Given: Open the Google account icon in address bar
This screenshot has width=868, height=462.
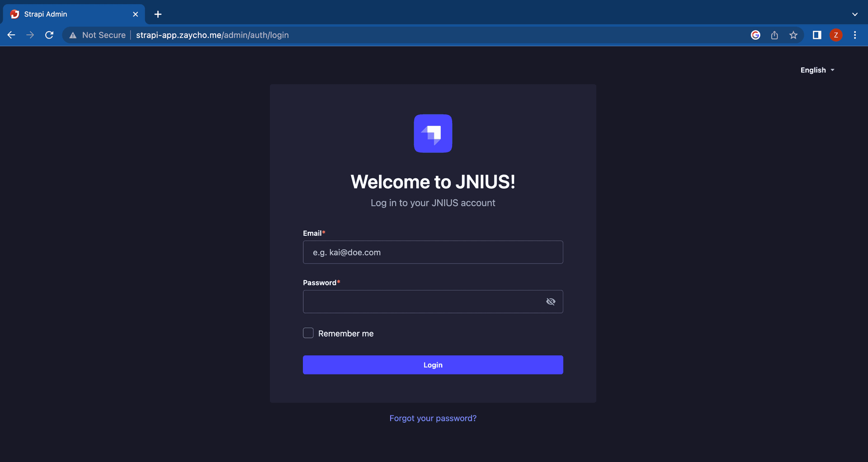Looking at the screenshot, I should pos(755,35).
